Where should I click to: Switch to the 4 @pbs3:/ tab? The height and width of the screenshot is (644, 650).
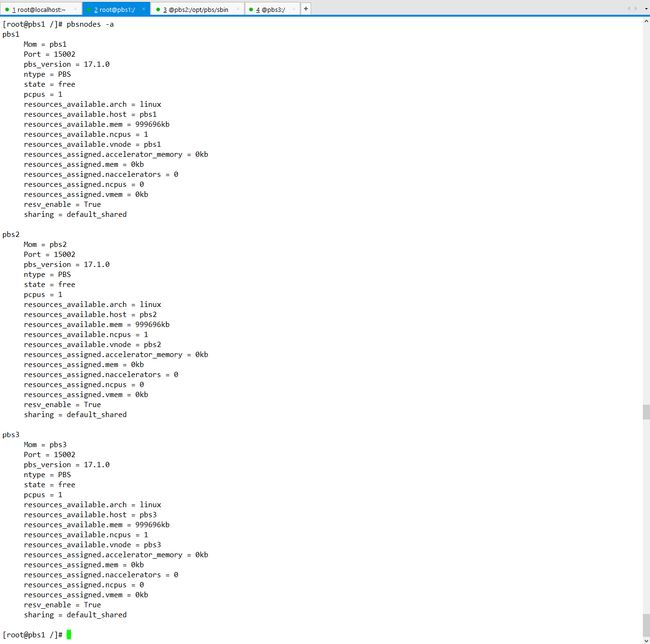270,9
